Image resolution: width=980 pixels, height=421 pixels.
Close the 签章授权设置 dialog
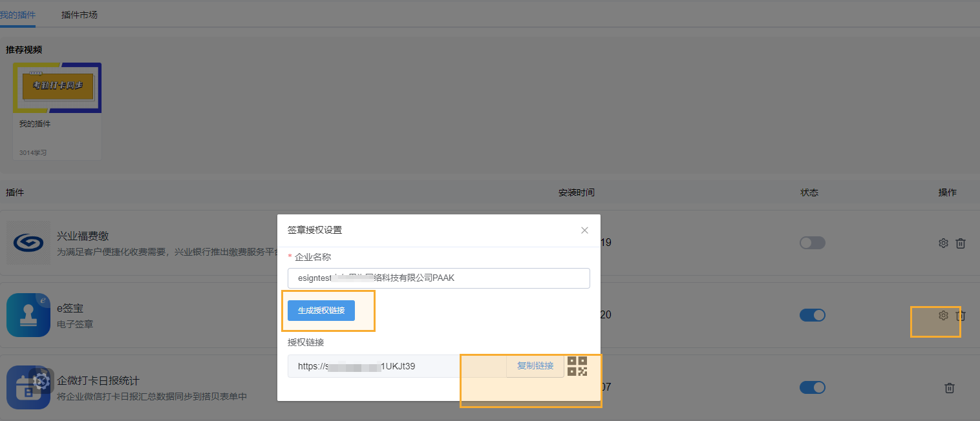tap(584, 230)
